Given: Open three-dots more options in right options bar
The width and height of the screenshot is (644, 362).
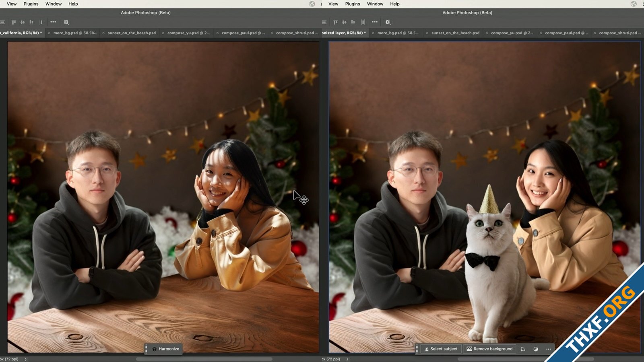Looking at the screenshot, I should tap(375, 22).
